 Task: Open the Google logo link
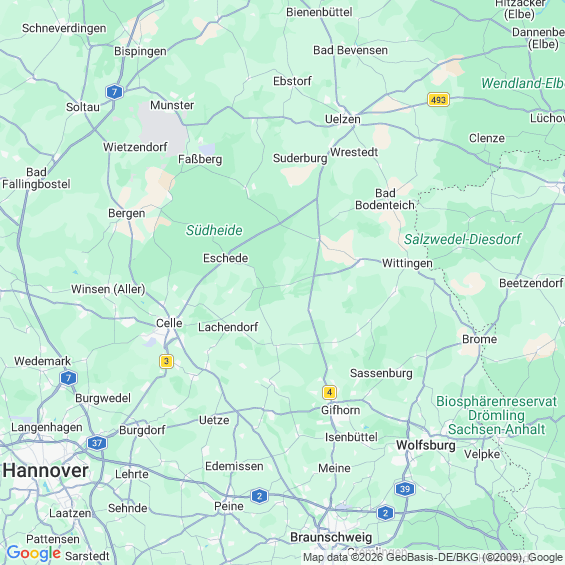point(34,553)
